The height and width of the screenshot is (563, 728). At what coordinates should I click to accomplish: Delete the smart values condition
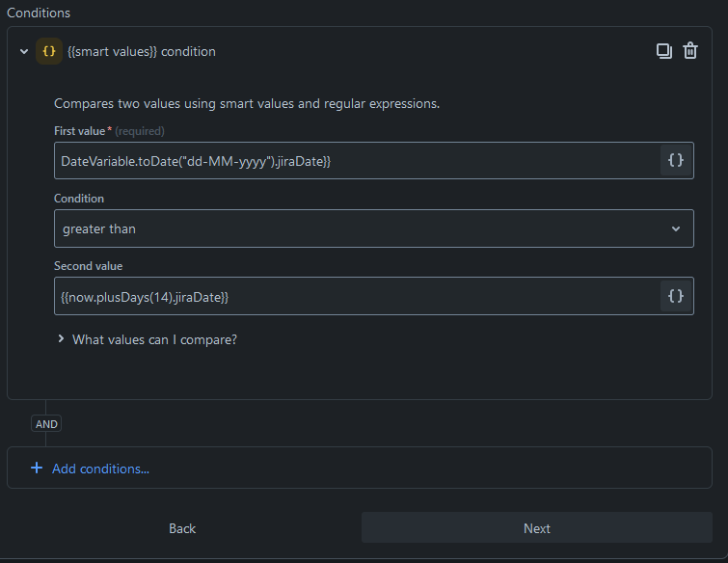(690, 51)
